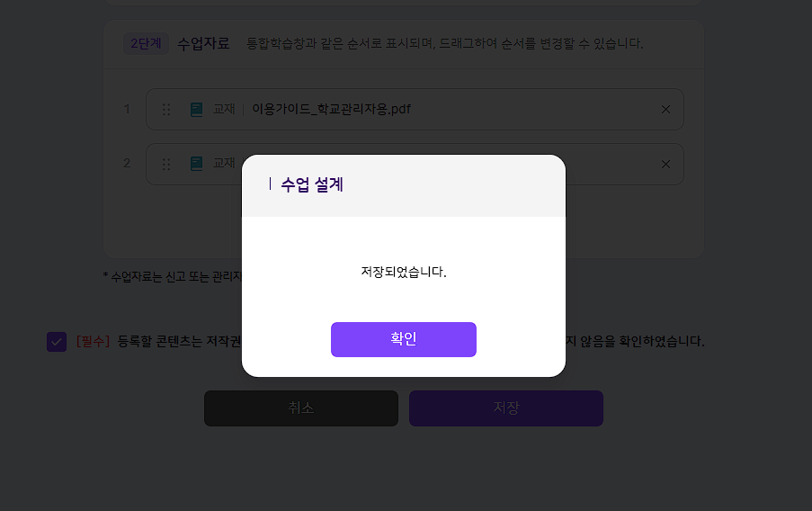Grab the drag handle of material row 1
Screen dimensions: 812x511
(166, 110)
